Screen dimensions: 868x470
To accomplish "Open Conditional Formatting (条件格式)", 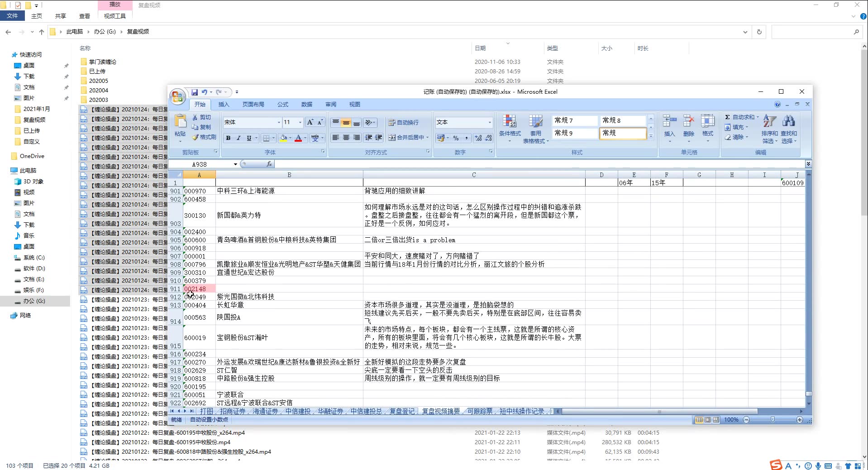I will [x=510, y=129].
